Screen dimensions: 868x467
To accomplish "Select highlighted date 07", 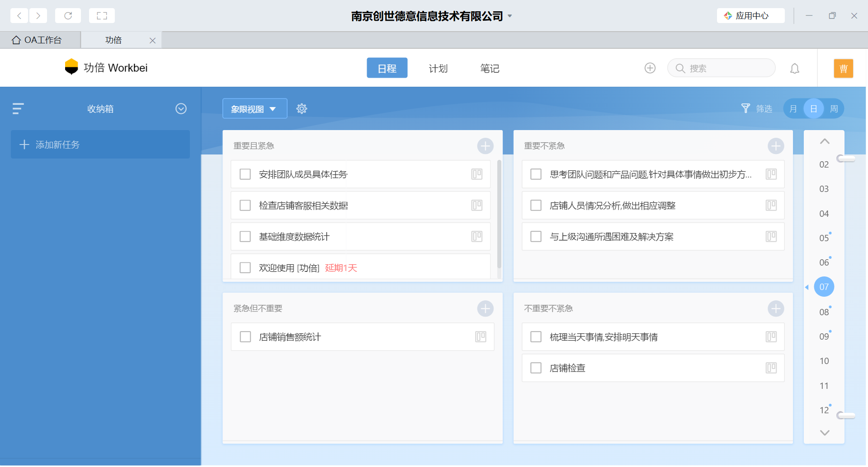I will pyautogui.click(x=824, y=287).
